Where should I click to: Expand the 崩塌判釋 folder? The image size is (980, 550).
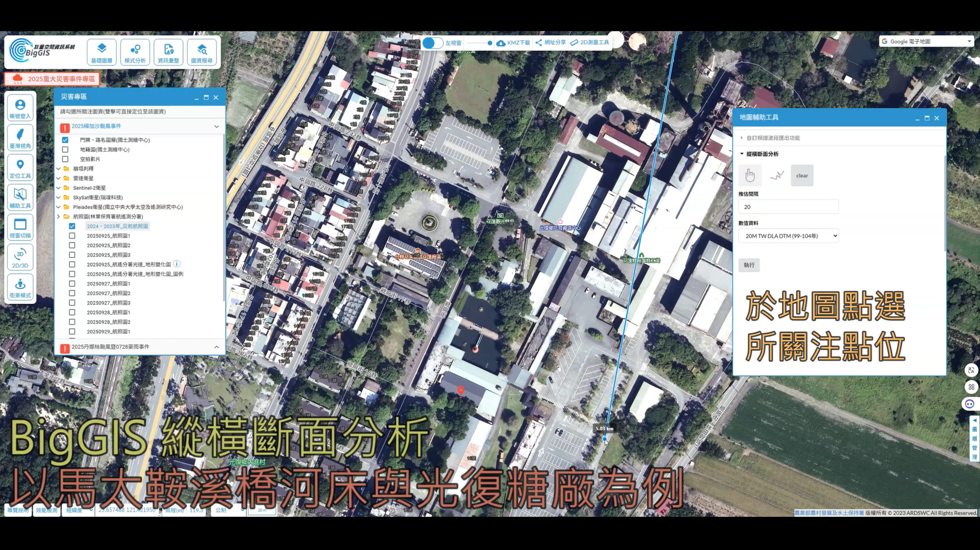tap(59, 168)
